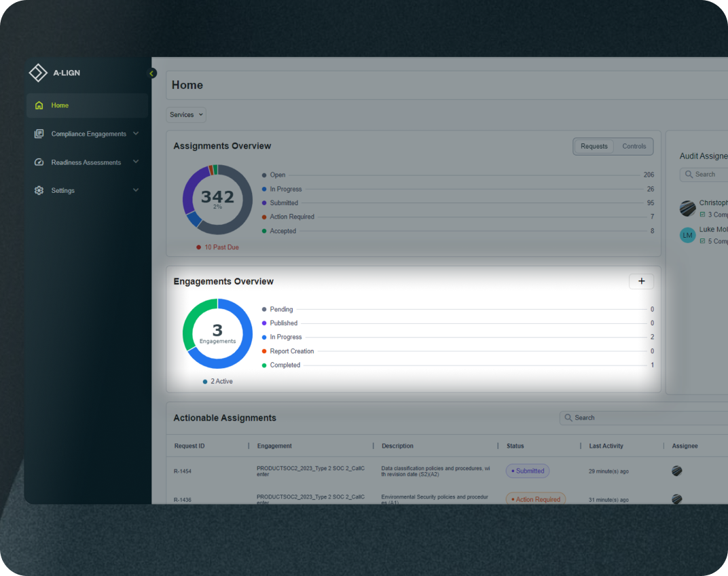Click the assignee avatar in row R-1454
This screenshot has height=576, width=728.
(677, 471)
